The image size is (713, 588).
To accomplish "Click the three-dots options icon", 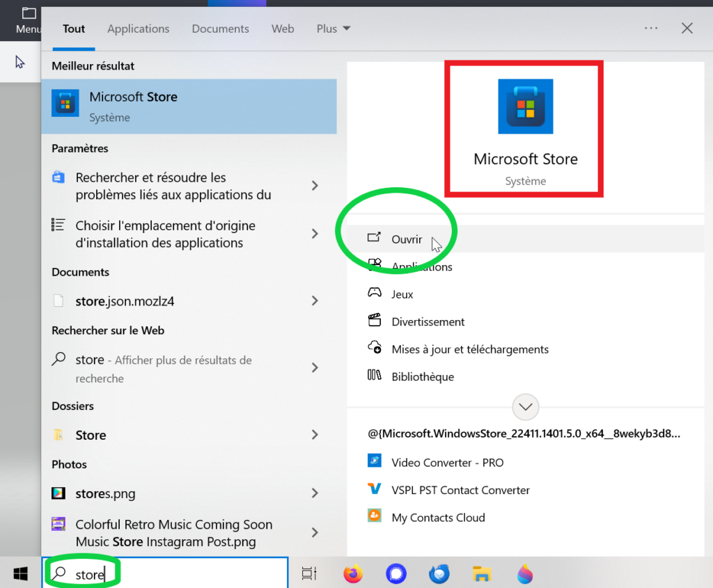I will tap(651, 29).
